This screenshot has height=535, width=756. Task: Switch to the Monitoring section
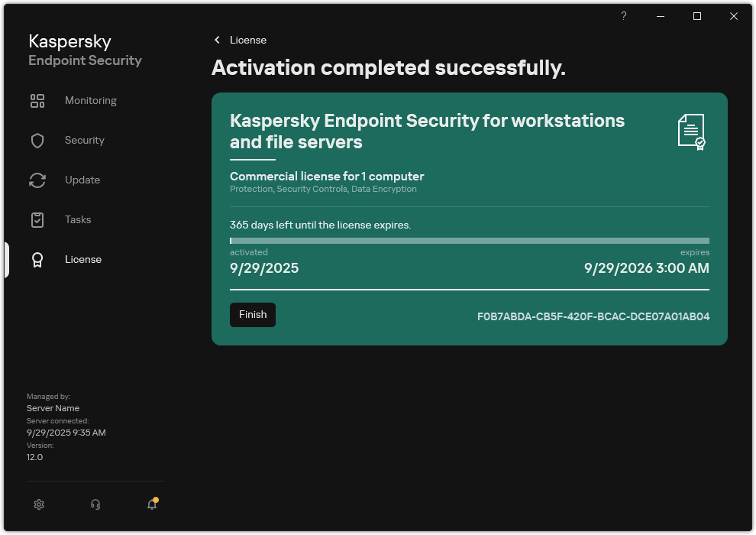click(90, 100)
